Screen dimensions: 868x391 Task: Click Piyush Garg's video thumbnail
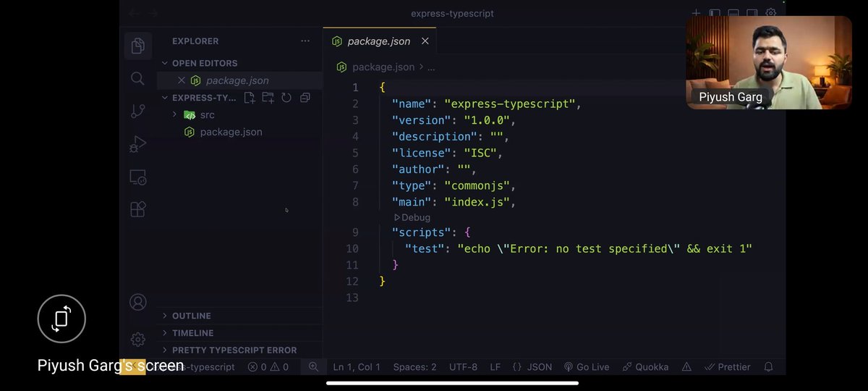pos(769,62)
